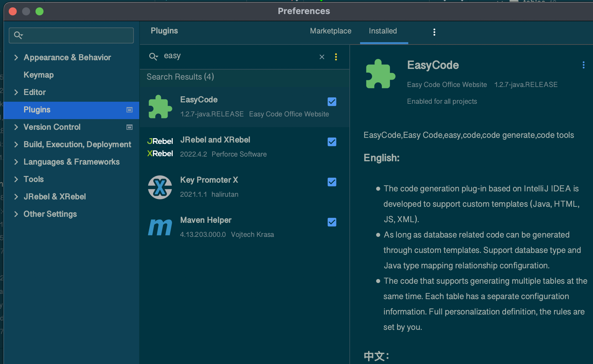593x364 pixels.
Task: Select Key Promoter X plugin entry
Action: (245, 187)
